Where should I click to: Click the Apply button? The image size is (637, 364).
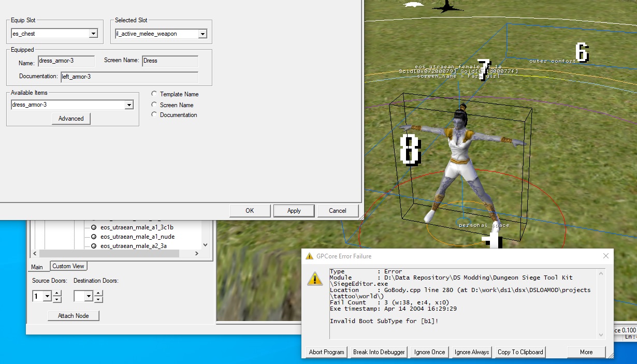(x=294, y=211)
